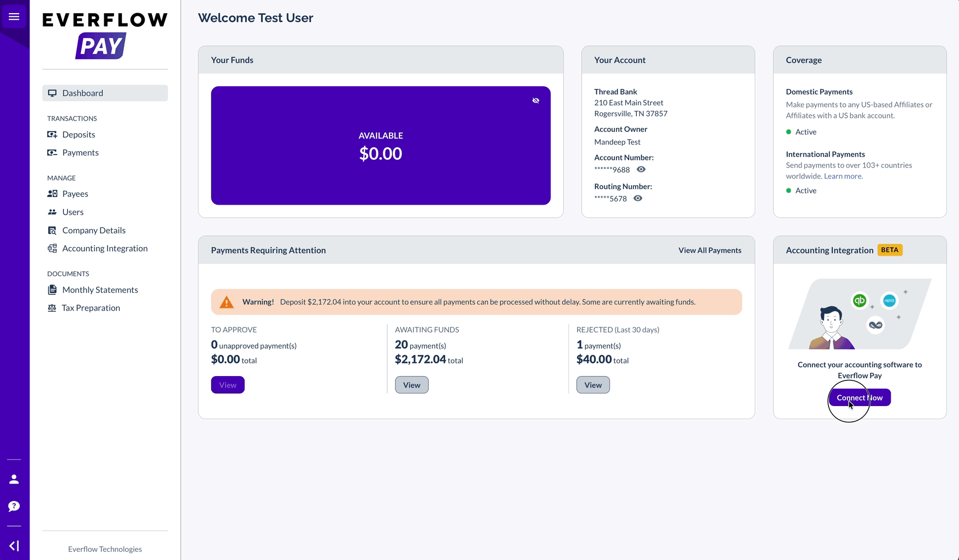The image size is (959, 560).
Task: Click View under Awaiting Funds
Action: tap(411, 385)
